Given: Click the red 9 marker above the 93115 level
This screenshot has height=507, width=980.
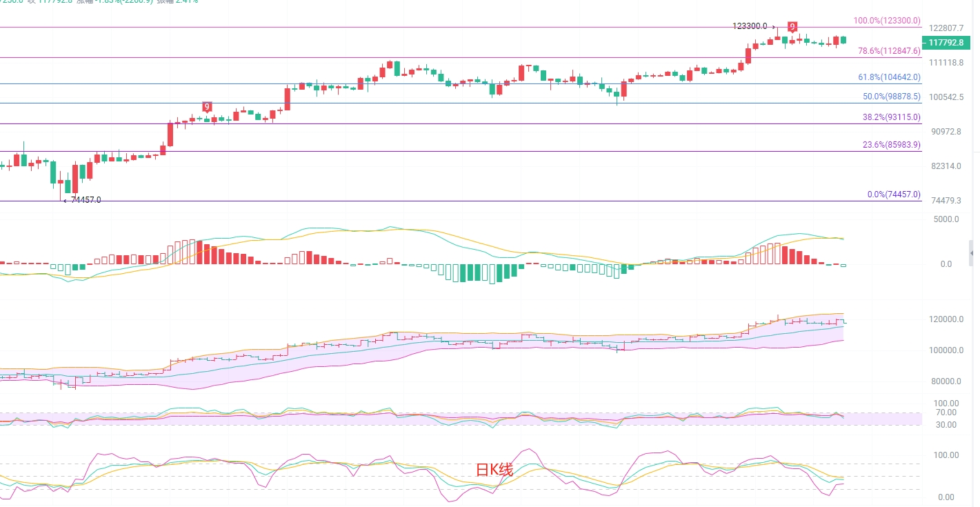Looking at the screenshot, I should point(207,107).
